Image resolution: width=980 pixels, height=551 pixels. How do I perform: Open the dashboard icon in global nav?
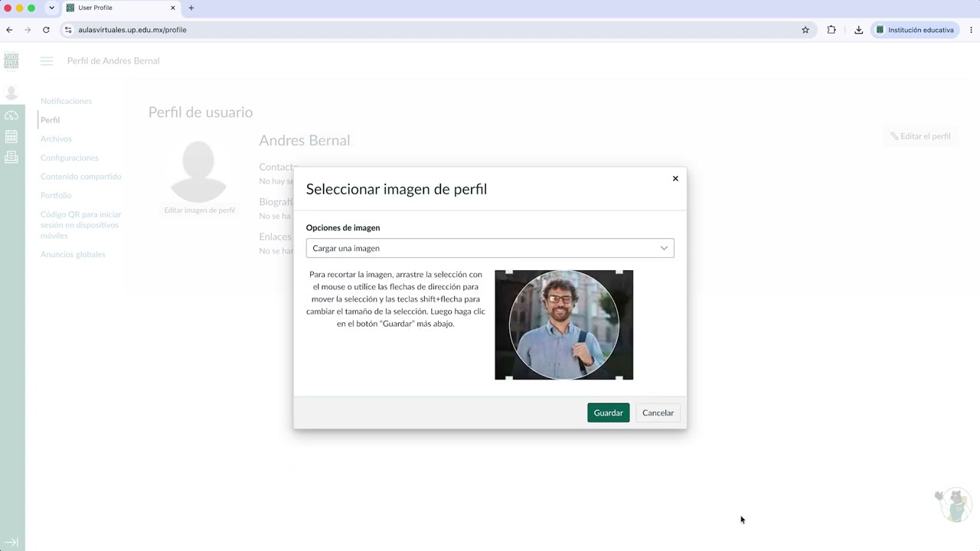[x=11, y=116]
